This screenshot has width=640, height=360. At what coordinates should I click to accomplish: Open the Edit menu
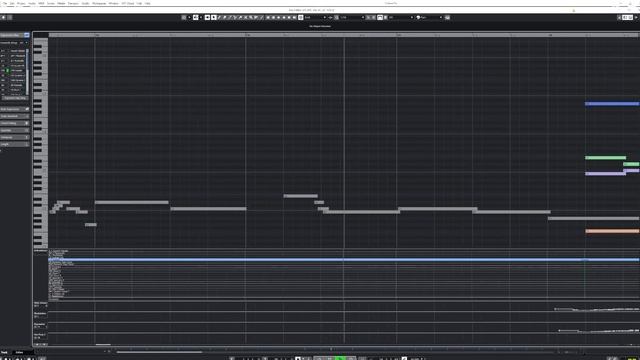pos(12,3)
